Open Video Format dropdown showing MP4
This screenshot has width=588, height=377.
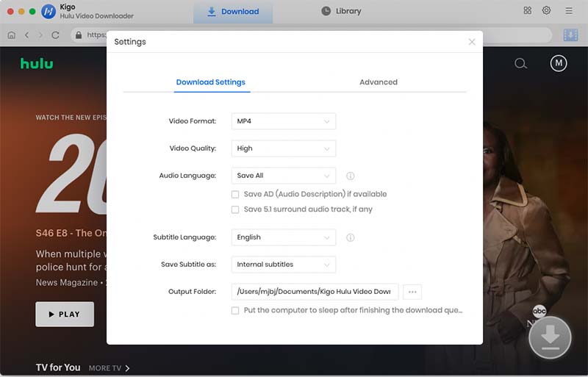pos(284,121)
